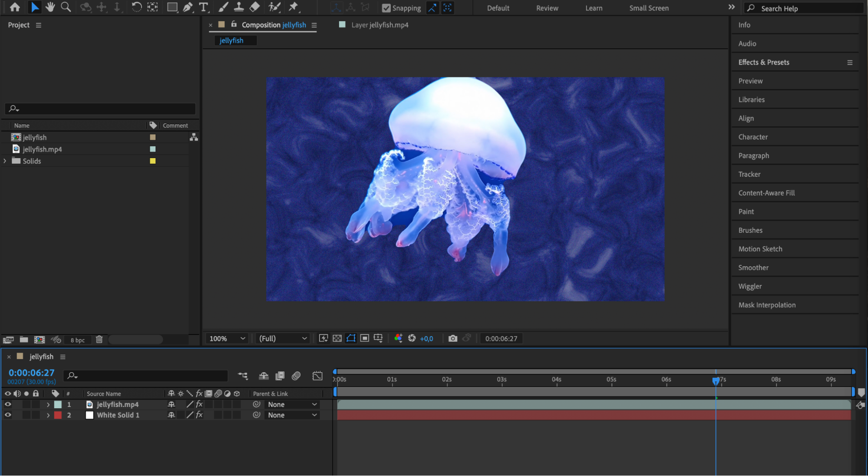The height and width of the screenshot is (476, 868).
Task: Select the Eraser tool
Action: [255, 7]
